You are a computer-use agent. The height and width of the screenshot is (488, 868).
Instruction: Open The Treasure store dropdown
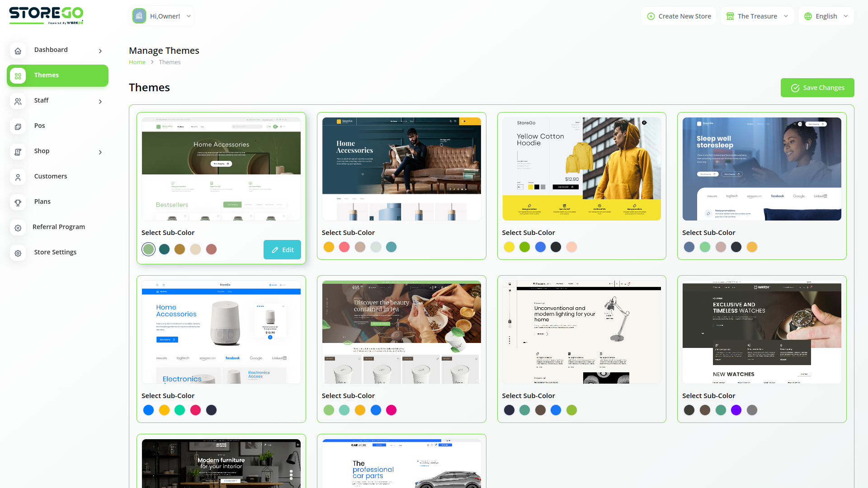pyautogui.click(x=757, y=16)
